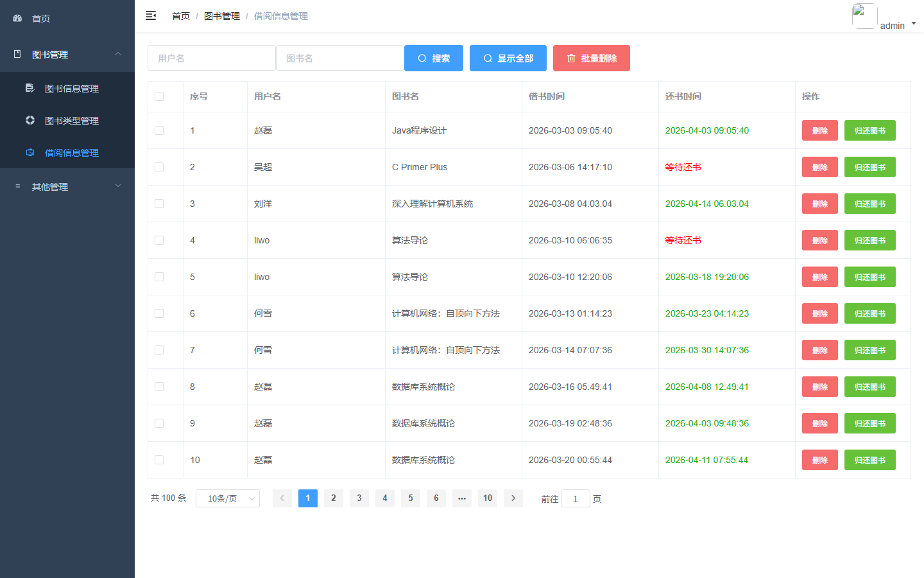924x578 pixels.
Task: Open the 10条/页 page size dropdown
Action: pos(228,498)
